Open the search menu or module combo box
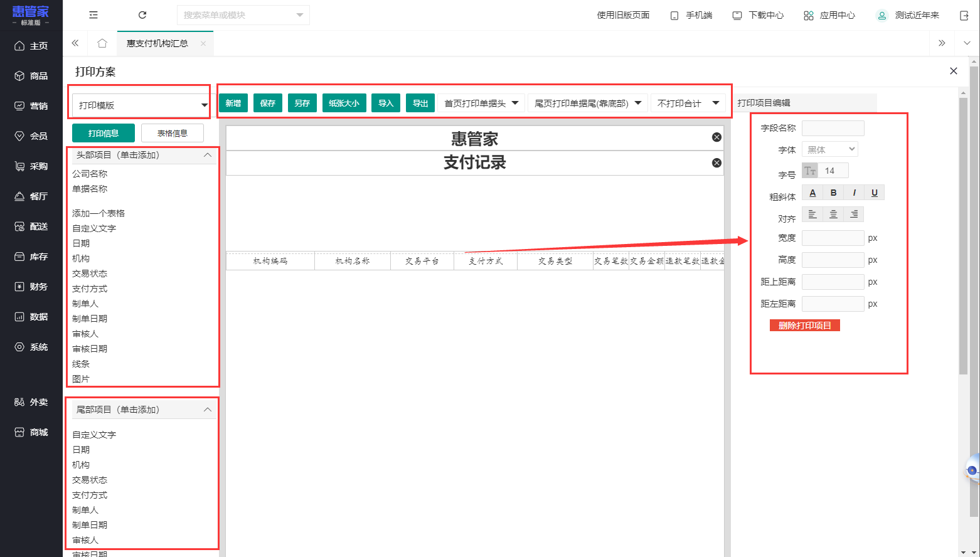 tap(243, 15)
